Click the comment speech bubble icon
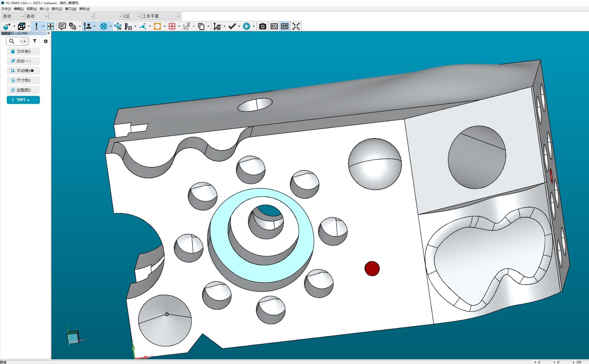589x364 pixels. [x=62, y=26]
